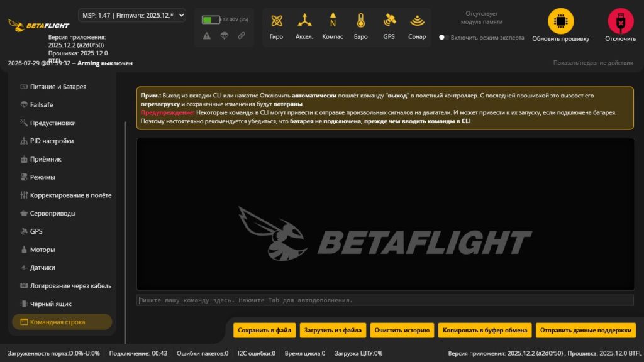Click the Сохранить в файл button
The image size is (644, 362).
(x=265, y=331)
